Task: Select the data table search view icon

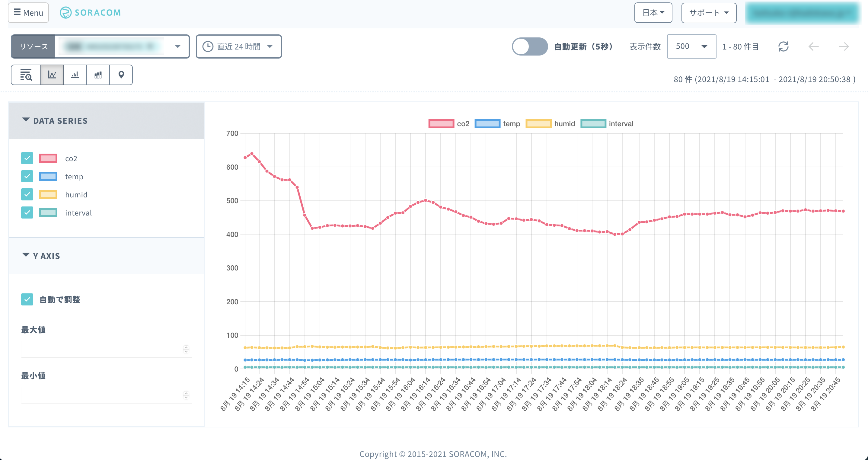Action: pos(26,75)
